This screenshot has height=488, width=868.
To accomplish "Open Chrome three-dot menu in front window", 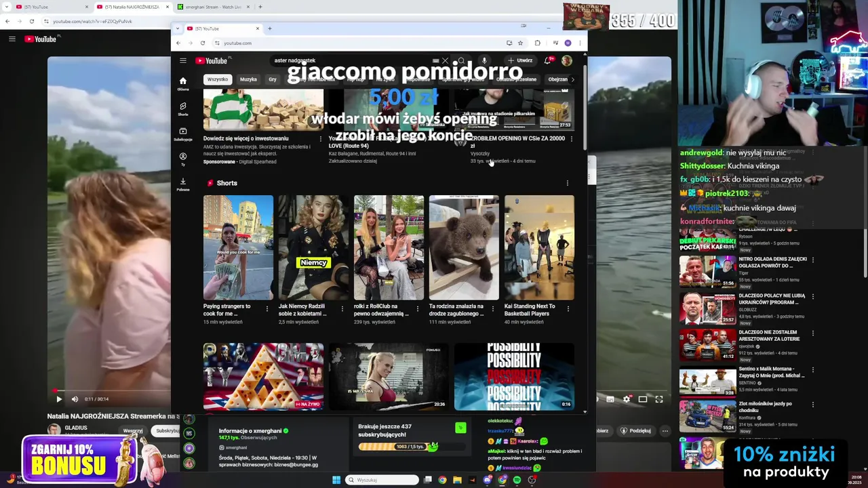I will [579, 43].
